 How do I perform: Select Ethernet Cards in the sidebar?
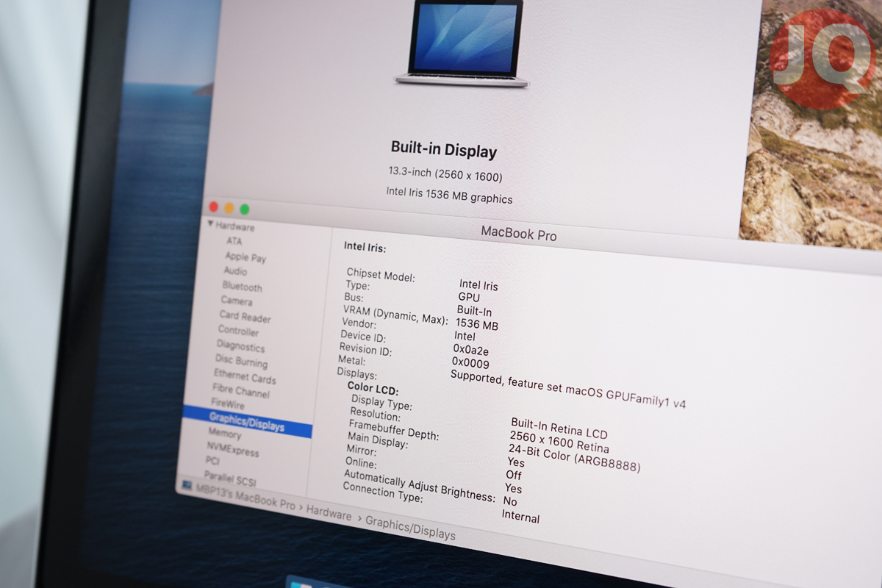tap(245, 377)
